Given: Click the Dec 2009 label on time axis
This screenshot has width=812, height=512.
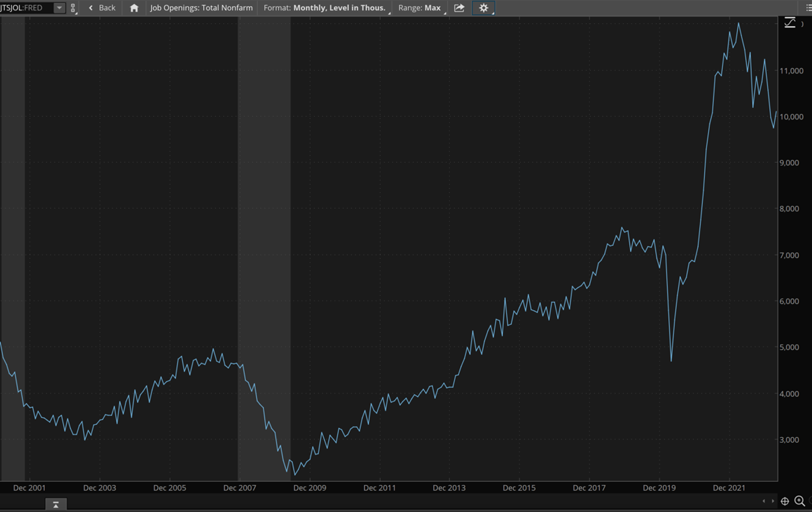Looking at the screenshot, I should 310,488.
